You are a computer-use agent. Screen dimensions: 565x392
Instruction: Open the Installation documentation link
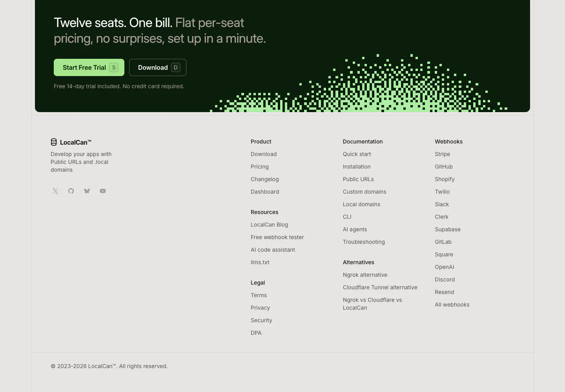coord(357,167)
